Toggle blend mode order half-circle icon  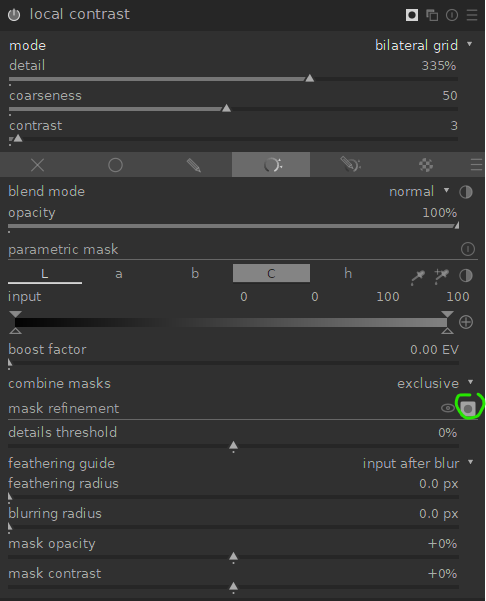pyautogui.click(x=466, y=192)
